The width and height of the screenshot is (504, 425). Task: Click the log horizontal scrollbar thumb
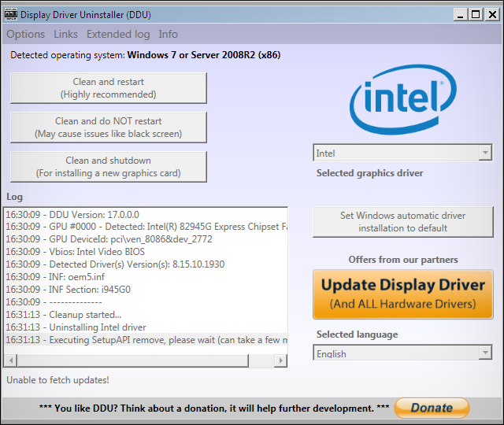click(133, 360)
